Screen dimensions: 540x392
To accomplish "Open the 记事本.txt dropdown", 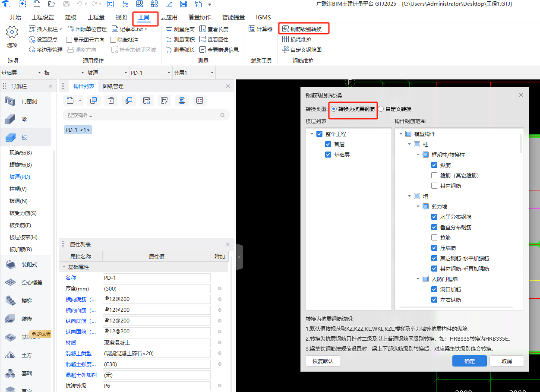I will coord(145,29).
